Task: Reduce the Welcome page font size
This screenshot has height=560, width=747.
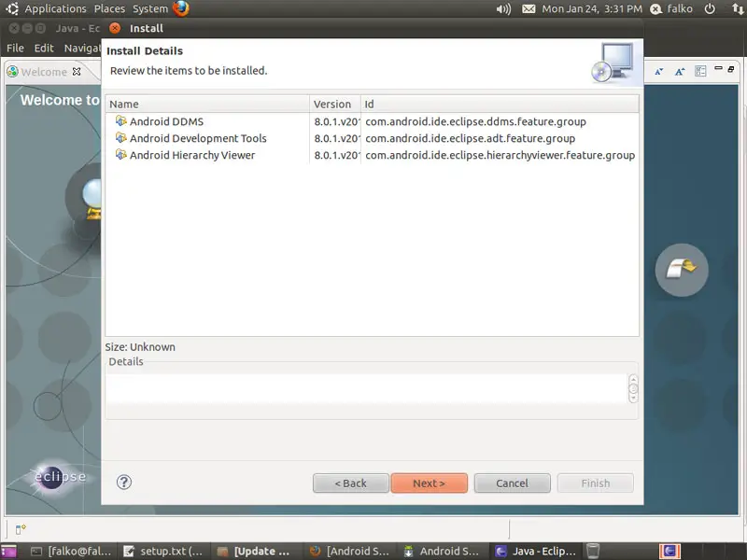Action: [x=659, y=72]
